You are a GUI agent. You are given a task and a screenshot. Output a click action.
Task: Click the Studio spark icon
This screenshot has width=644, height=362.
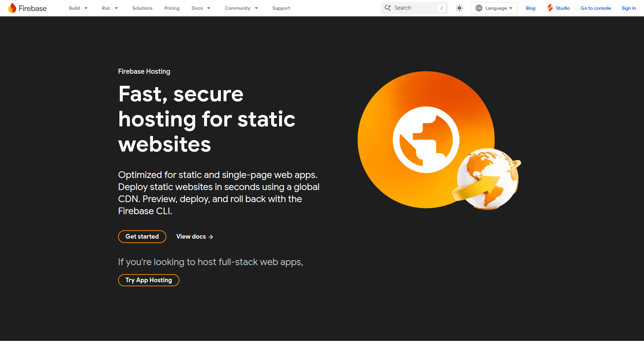pyautogui.click(x=550, y=8)
